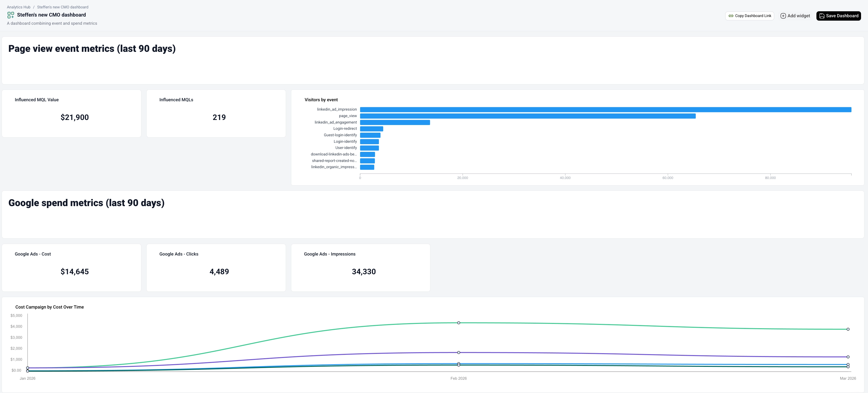Click Mar 2026 endpoint of purple line

pyautogui.click(x=848, y=357)
